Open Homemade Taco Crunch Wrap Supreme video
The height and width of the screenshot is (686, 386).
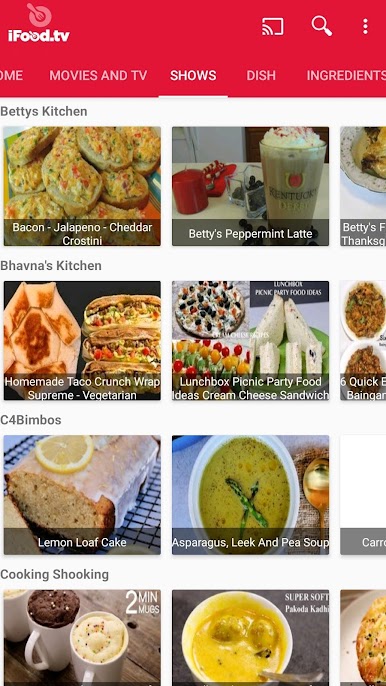82,340
